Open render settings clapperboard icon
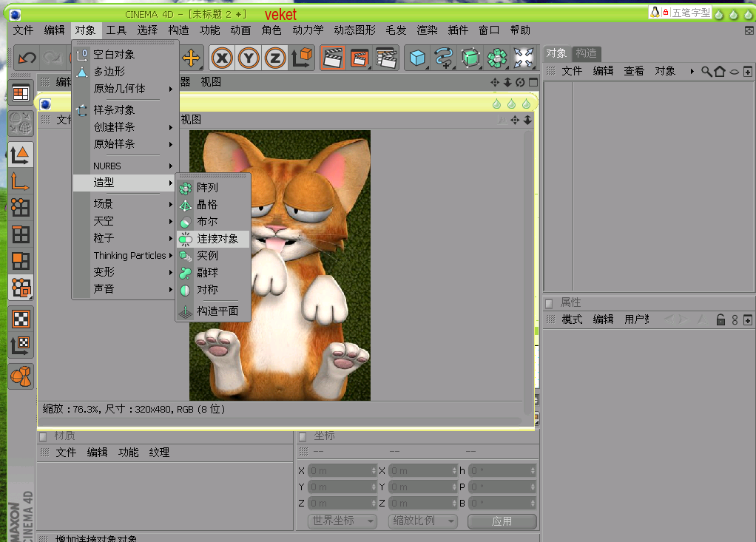 pos(386,58)
